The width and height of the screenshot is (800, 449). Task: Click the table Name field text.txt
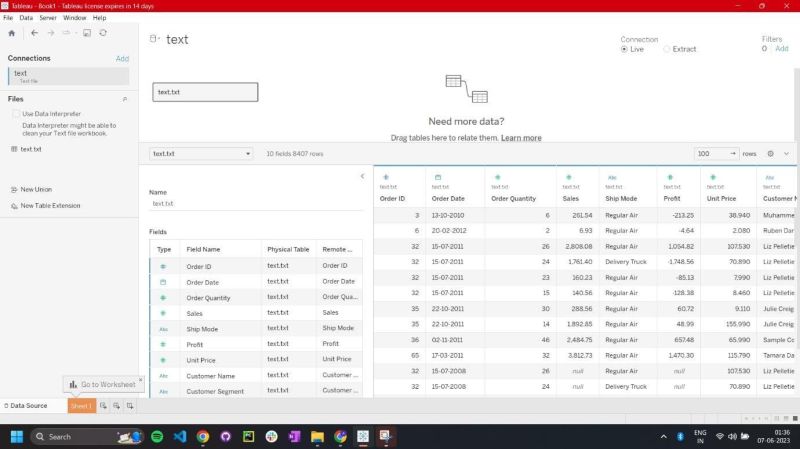click(x=256, y=204)
